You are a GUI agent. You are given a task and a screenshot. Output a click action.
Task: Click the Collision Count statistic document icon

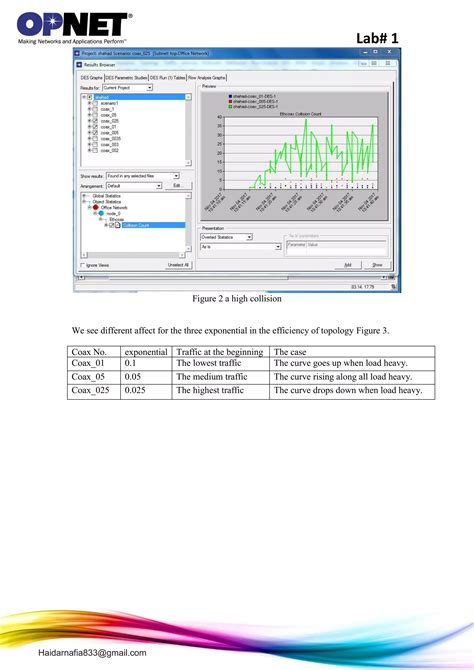[118, 225]
